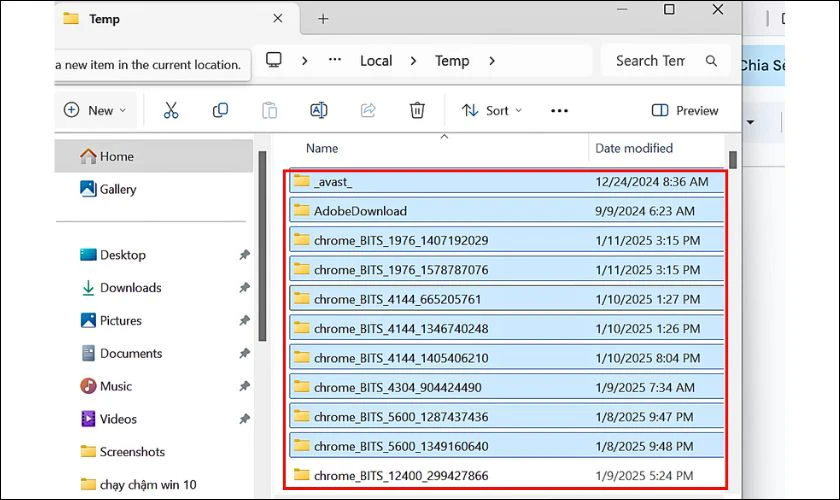
Task: Click the dropdown arrow in background window
Action: click(x=750, y=122)
